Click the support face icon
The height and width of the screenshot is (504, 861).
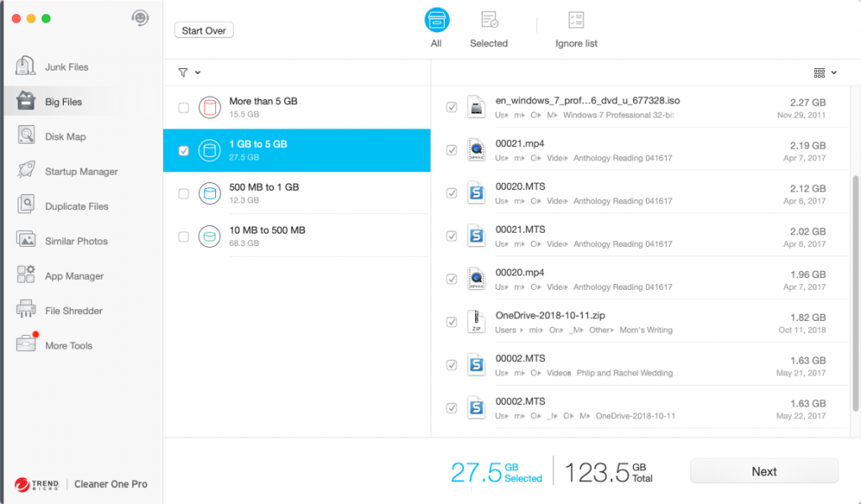[140, 18]
